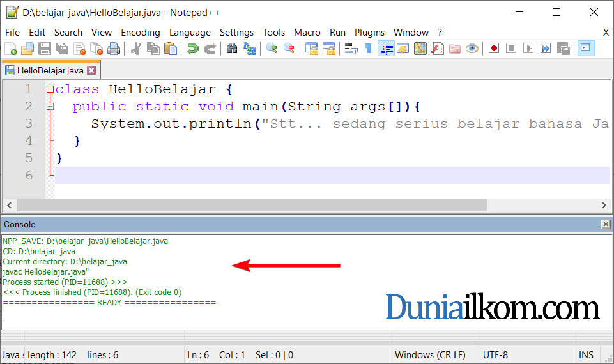Image resolution: width=614 pixels, height=364 pixels.
Task: Paste using the clipboard icon
Action: point(171,49)
